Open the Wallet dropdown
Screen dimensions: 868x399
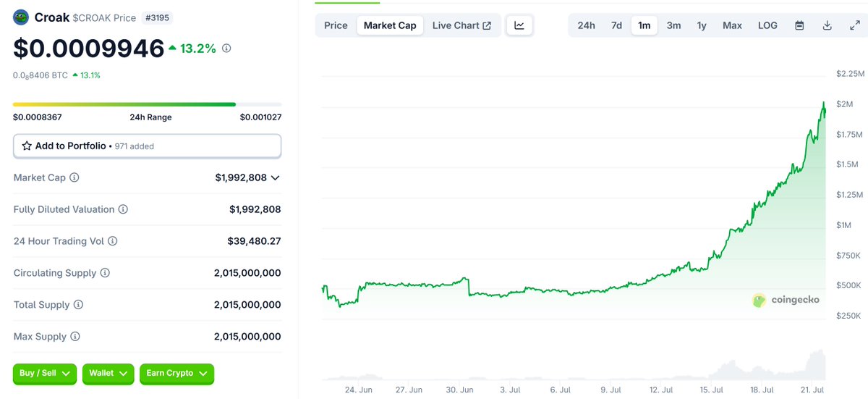[x=108, y=373]
